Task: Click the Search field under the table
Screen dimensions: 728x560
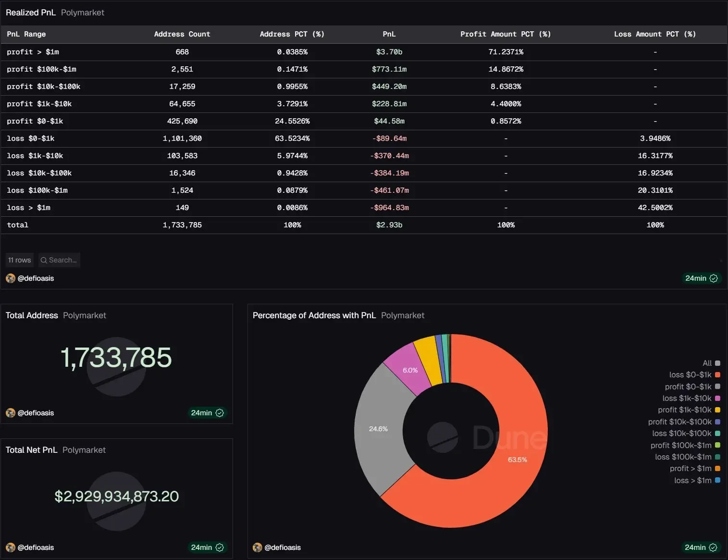Action: pyautogui.click(x=60, y=260)
